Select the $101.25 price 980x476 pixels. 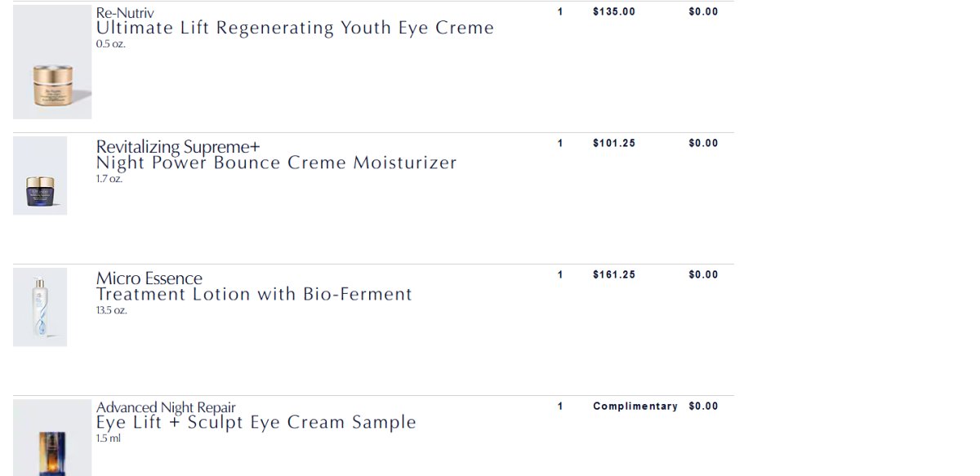click(x=614, y=144)
